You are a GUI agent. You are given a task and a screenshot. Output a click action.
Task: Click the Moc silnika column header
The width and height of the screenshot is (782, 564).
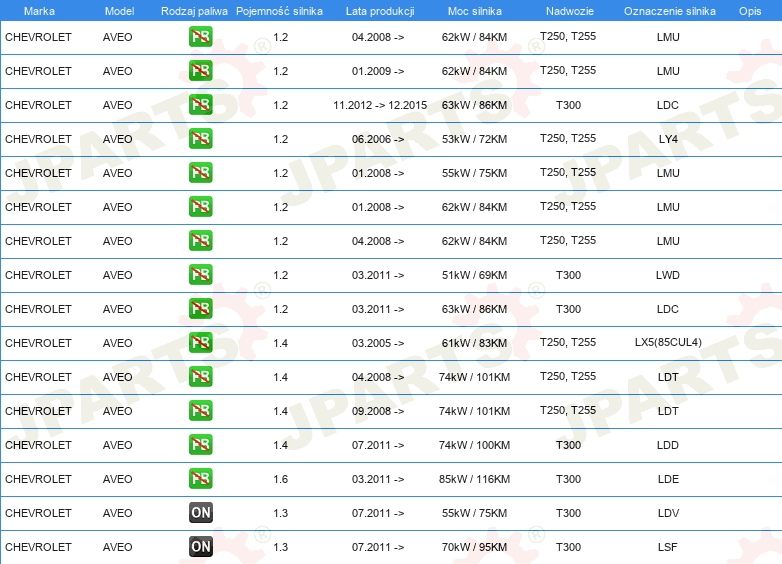[x=474, y=10]
